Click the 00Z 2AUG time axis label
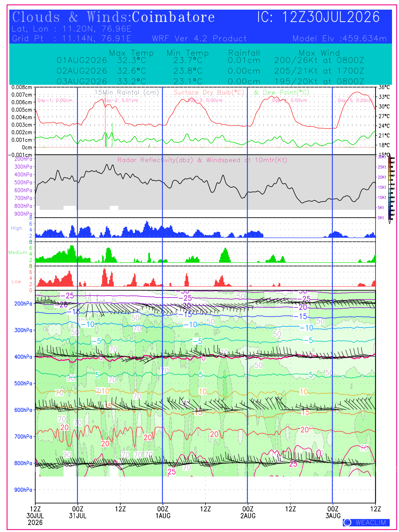The image size is (399, 532). [x=248, y=512]
